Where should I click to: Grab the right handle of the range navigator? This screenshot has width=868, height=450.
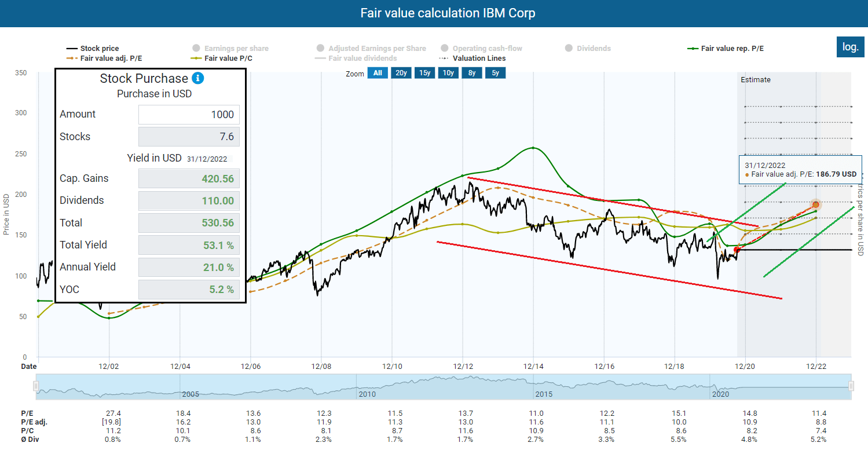(x=851, y=386)
